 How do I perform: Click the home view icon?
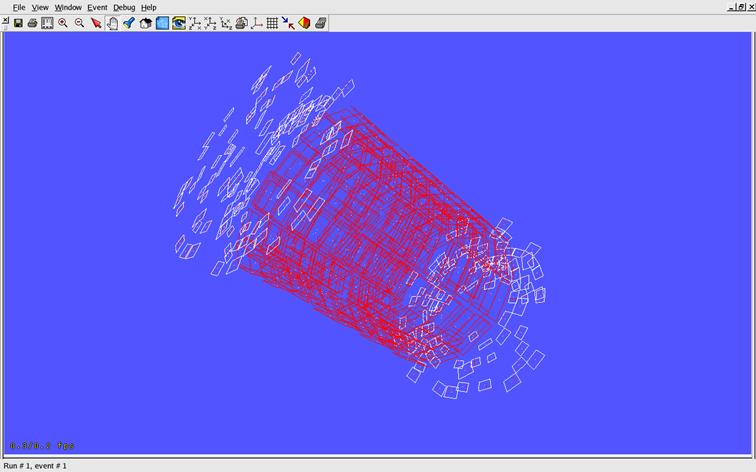(x=146, y=23)
